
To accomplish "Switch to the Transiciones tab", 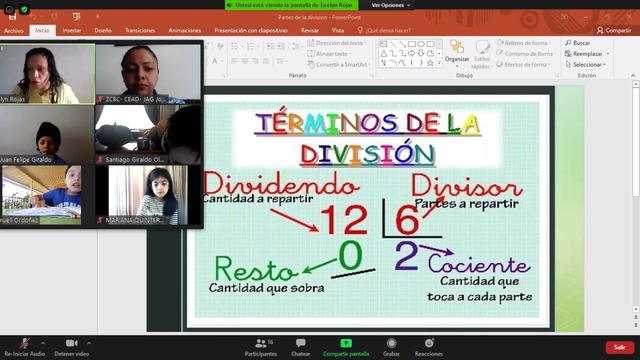I will click(x=140, y=31).
